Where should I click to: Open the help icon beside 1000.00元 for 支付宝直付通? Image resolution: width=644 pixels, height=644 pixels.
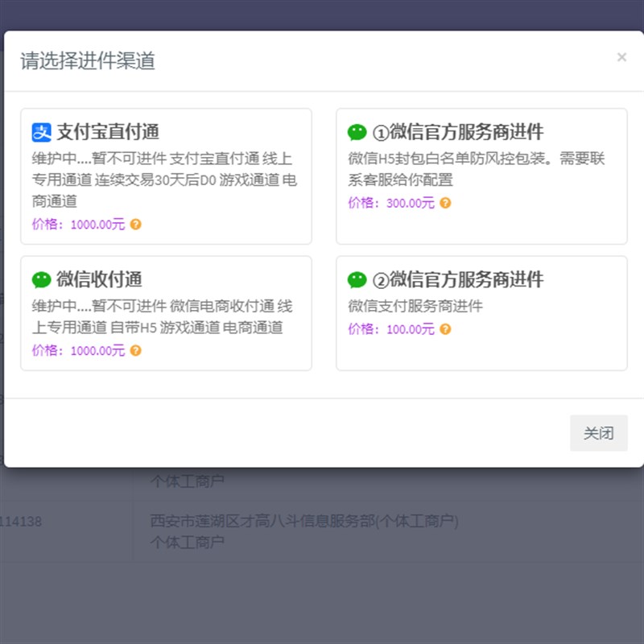coord(135,225)
